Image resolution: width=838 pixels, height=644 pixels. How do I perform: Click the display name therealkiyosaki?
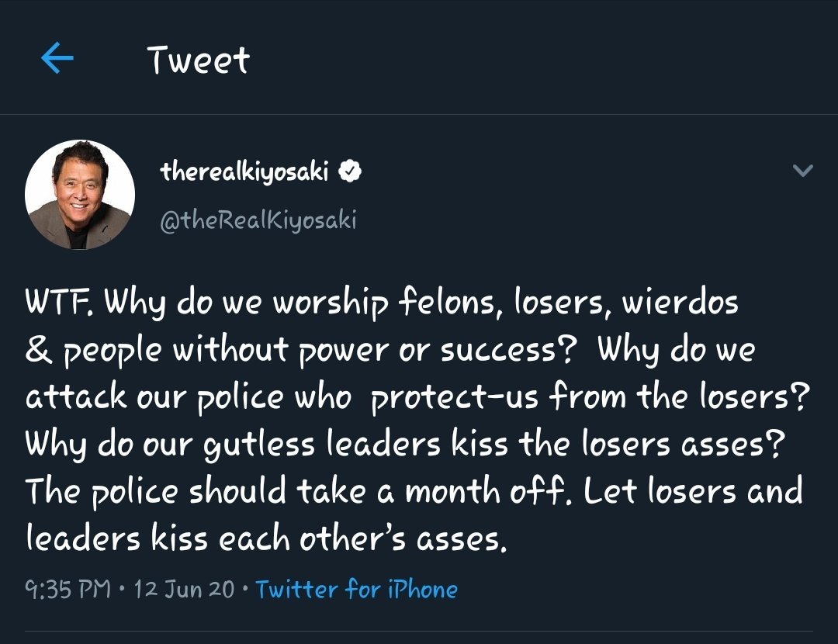click(x=244, y=171)
